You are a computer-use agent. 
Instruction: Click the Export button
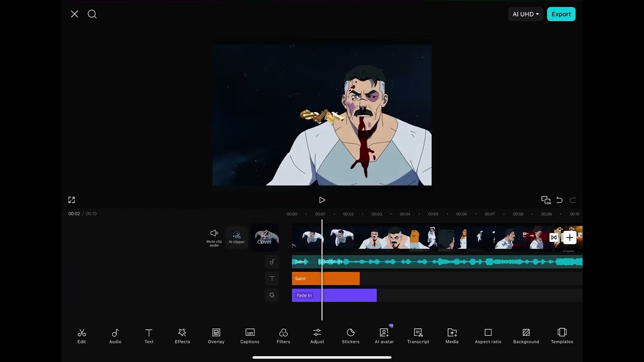(x=561, y=14)
